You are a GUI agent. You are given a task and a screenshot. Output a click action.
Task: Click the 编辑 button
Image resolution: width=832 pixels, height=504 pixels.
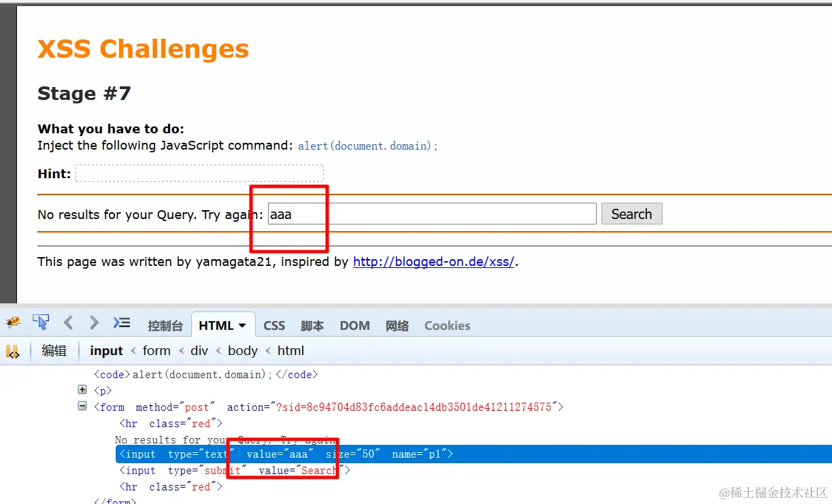[x=54, y=351]
